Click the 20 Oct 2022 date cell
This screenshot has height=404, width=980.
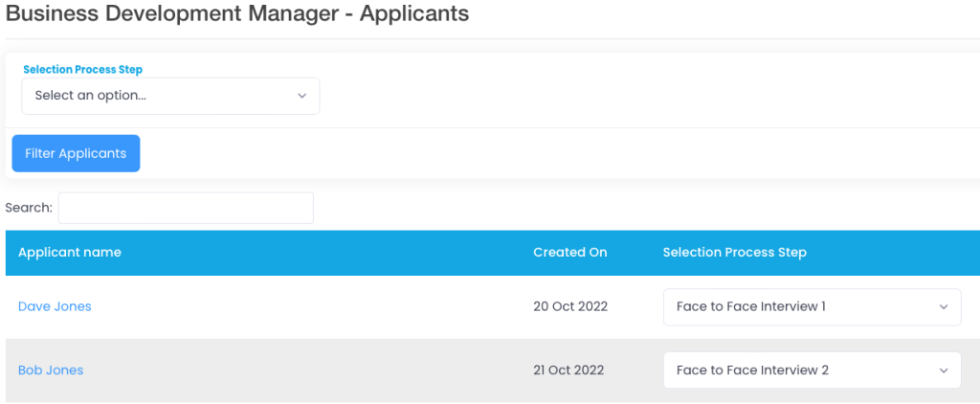pos(570,306)
